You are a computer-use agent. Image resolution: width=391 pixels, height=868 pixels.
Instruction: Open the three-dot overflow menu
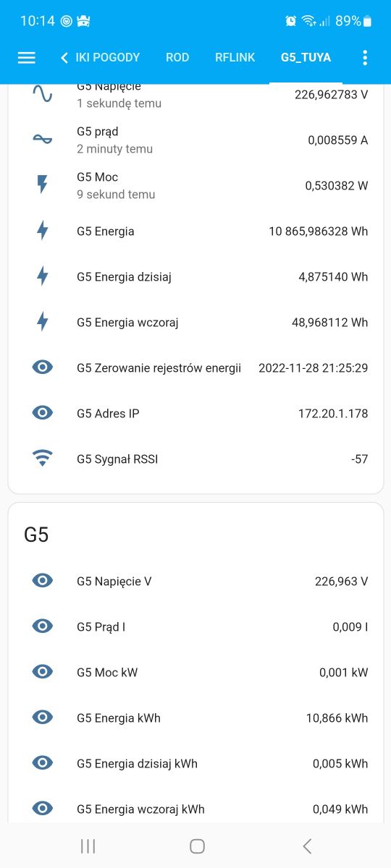[x=365, y=58]
